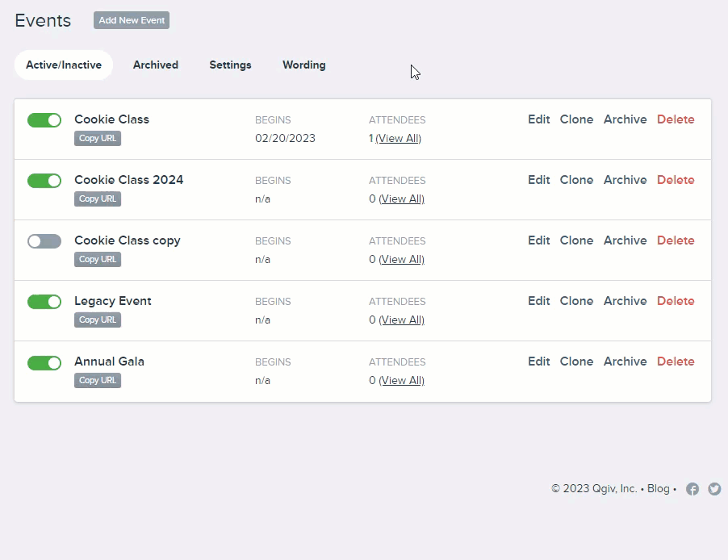Image resolution: width=728 pixels, height=560 pixels.
Task: Toggle off the Cookie Class event
Action: (x=44, y=120)
